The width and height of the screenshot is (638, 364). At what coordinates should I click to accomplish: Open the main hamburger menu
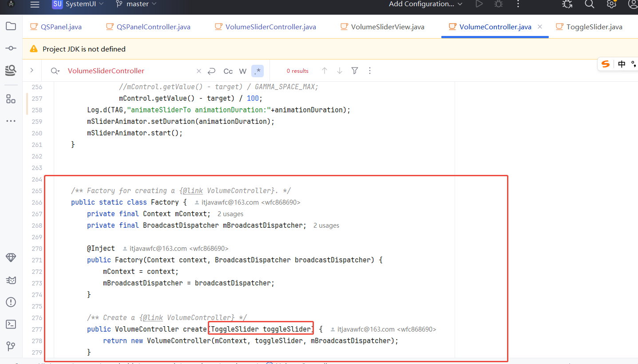coord(35,4)
